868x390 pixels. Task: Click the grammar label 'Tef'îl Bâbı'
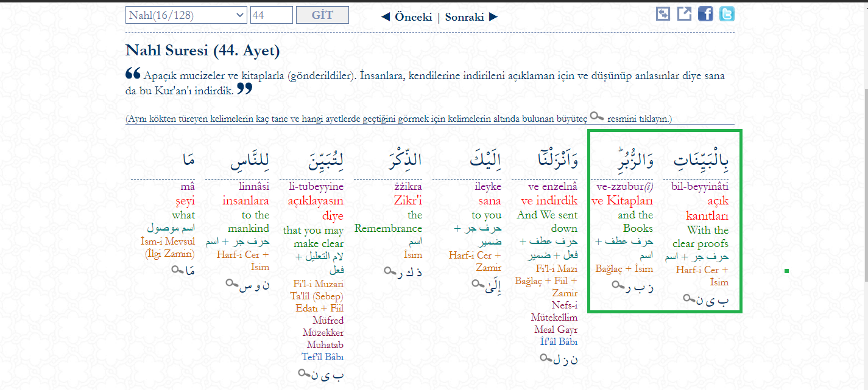point(322,357)
